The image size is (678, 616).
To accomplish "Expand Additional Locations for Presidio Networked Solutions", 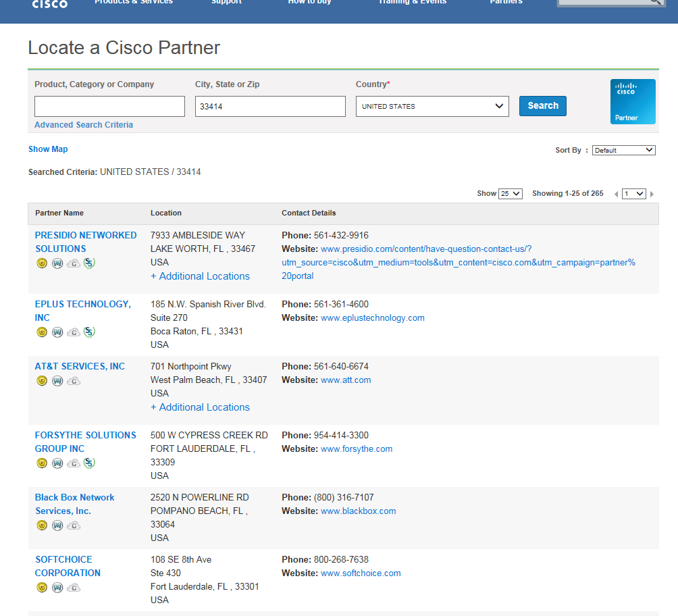I will pyautogui.click(x=200, y=276).
